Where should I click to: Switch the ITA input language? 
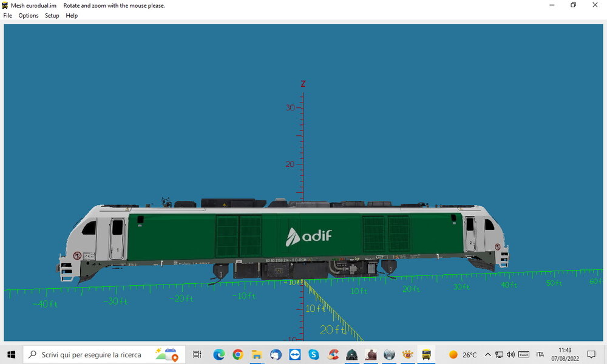pos(540,354)
